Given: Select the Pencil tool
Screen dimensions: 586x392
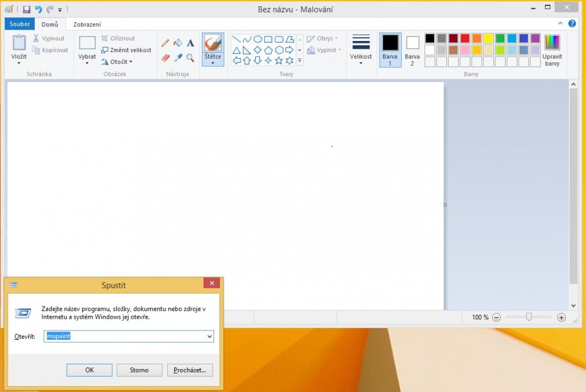Looking at the screenshot, I should pos(165,43).
